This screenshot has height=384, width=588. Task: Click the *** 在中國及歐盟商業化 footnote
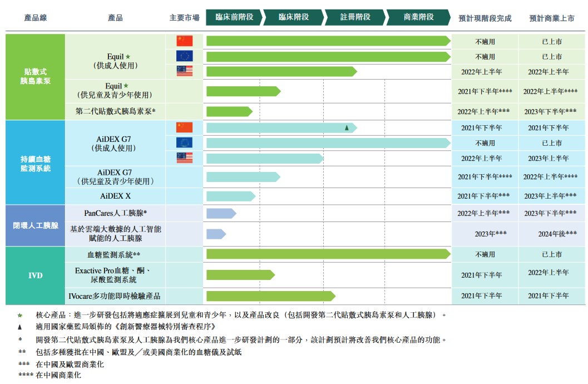point(61,364)
